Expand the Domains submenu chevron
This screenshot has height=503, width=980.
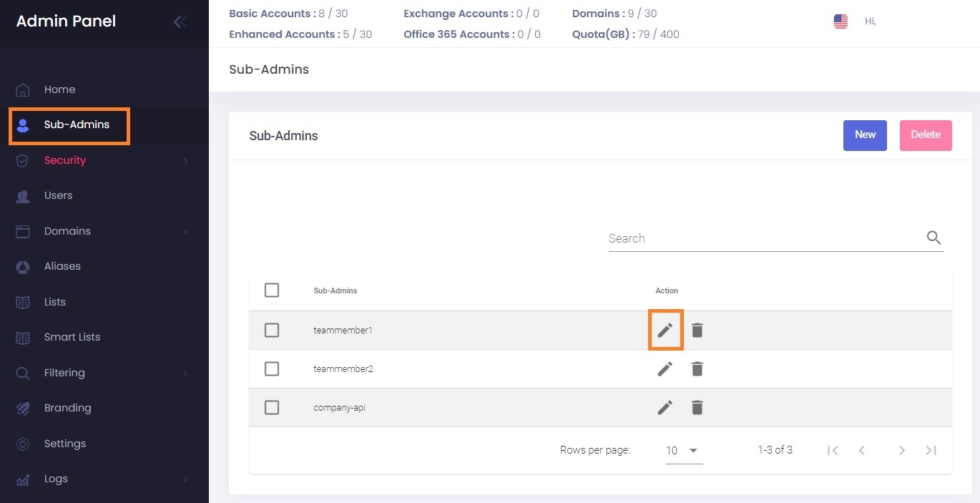(x=185, y=232)
